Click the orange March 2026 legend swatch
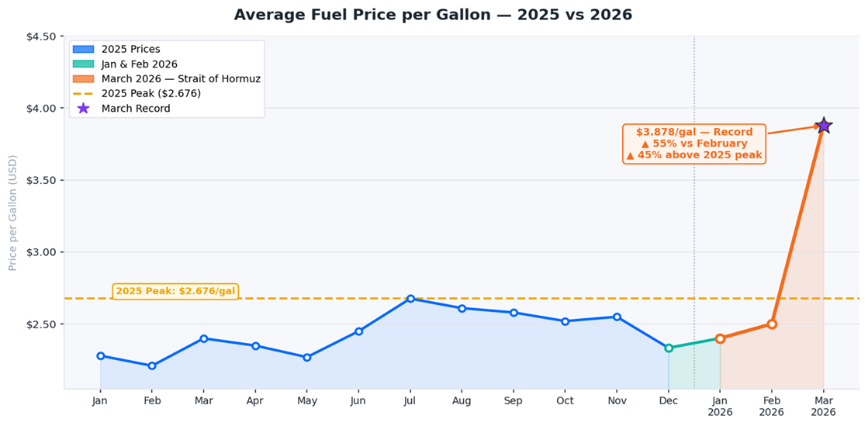Screen dimensions: 868x426 [83, 79]
